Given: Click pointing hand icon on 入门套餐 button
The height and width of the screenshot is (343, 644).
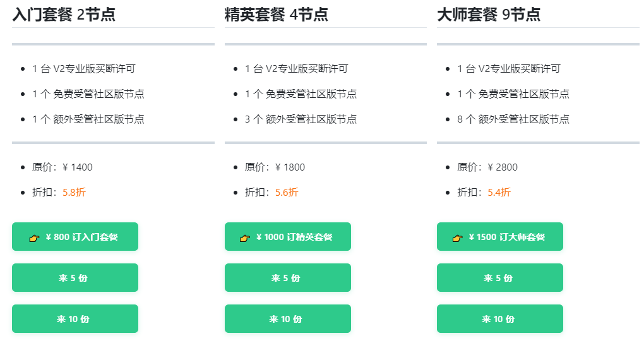Looking at the screenshot, I should (x=34, y=238).
